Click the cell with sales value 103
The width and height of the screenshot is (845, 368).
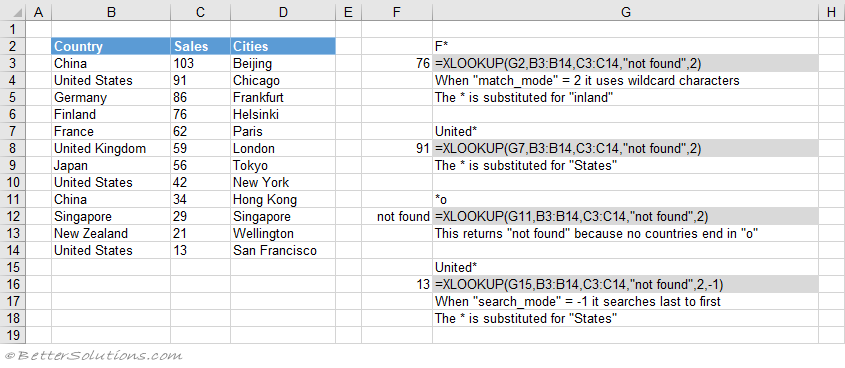point(200,64)
